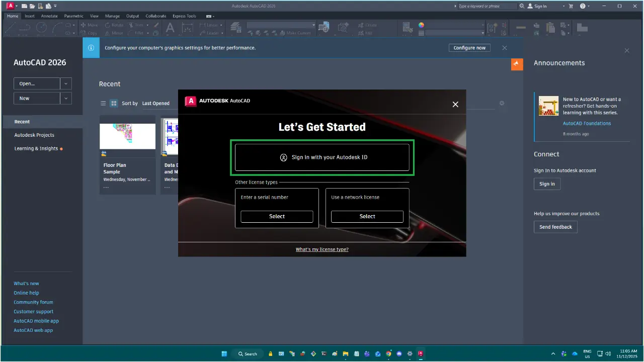Viewport: 644px width, 362px height.
Task: Click the orange notification bell icon
Action: click(517, 64)
